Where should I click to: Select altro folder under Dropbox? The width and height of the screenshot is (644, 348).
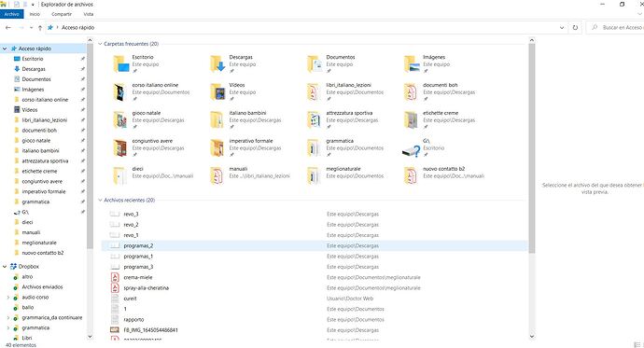tap(27, 276)
